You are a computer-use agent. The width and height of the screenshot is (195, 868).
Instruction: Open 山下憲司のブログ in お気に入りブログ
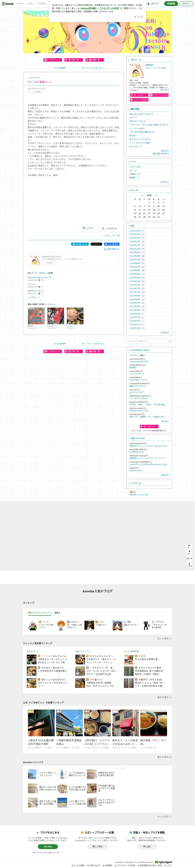pyautogui.click(x=137, y=452)
